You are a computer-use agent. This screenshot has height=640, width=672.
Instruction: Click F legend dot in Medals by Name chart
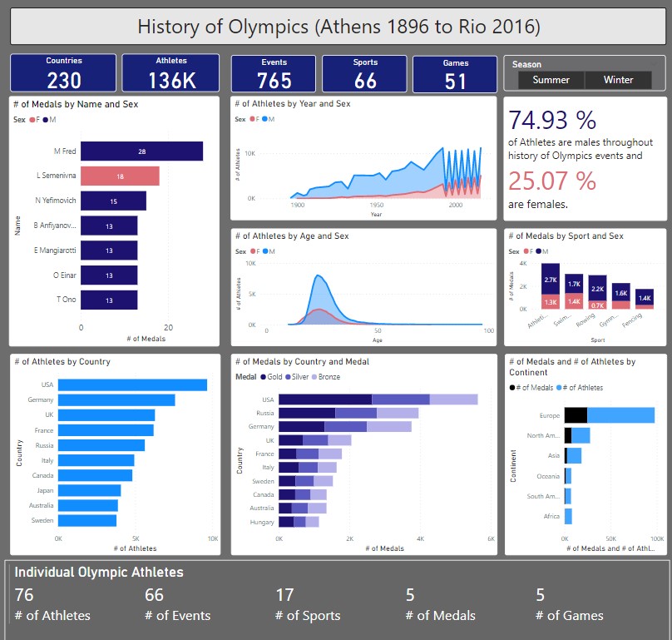(32, 120)
